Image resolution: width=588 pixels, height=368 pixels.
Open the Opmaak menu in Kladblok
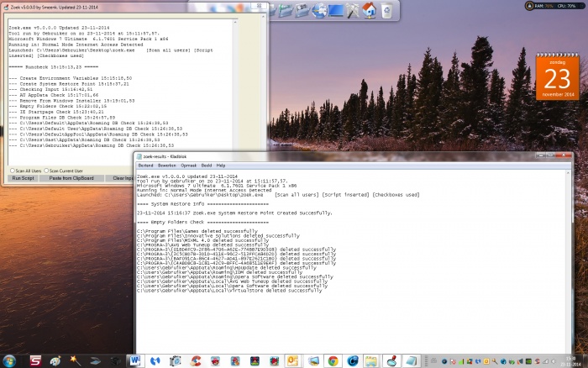coord(189,166)
